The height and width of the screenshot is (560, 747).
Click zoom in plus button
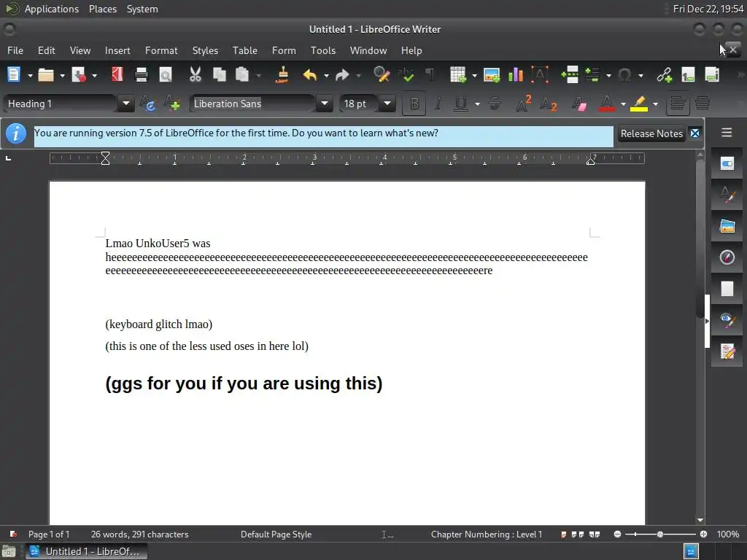(704, 534)
